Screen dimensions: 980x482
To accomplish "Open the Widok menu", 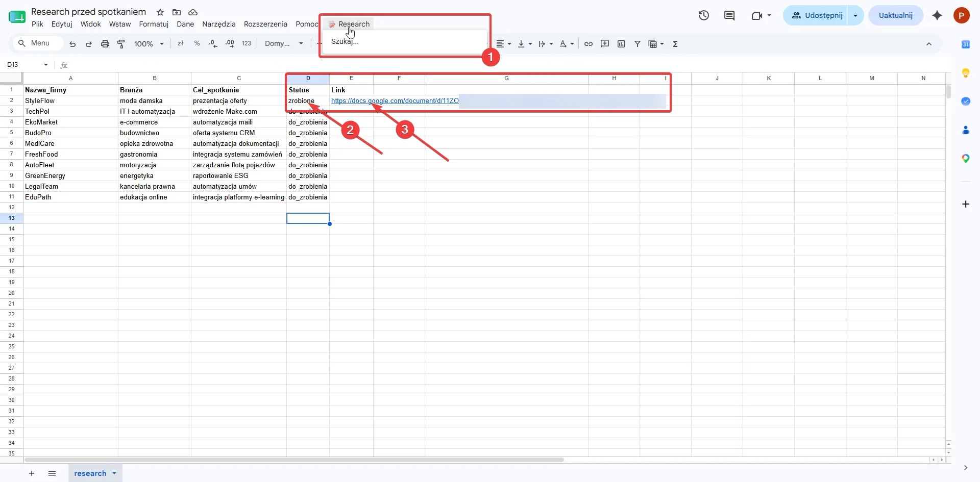I will pos(91,24).
